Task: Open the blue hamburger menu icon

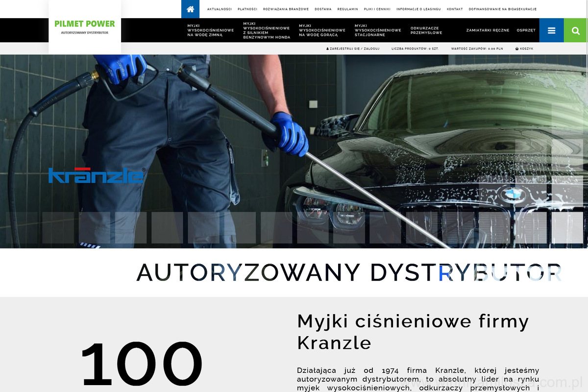Action: click(x=551, y=30)
